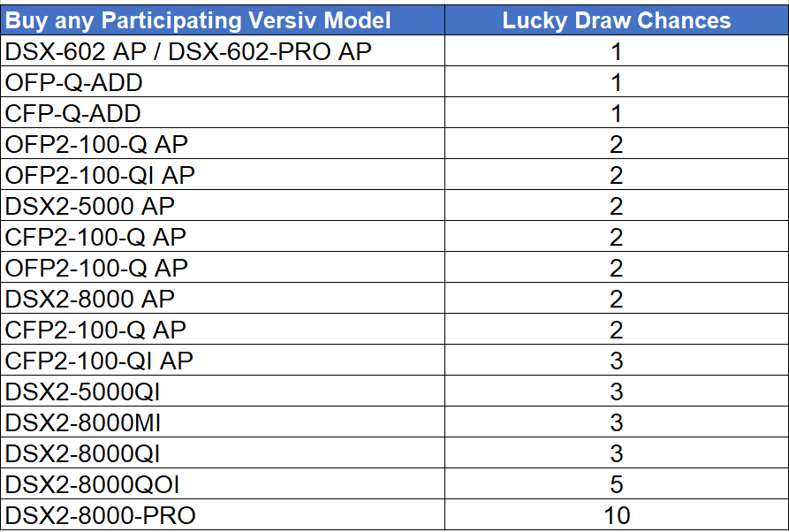Select the DSX2-8000 AP cell

point(223,298)
